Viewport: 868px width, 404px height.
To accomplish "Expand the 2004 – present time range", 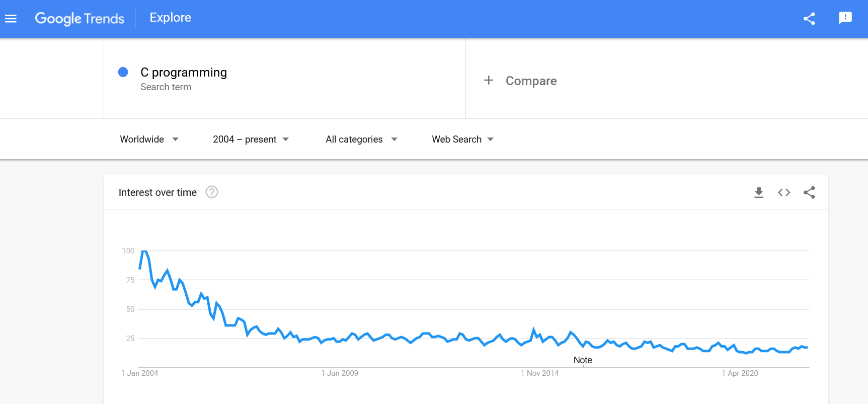I will tap(251, 139).
